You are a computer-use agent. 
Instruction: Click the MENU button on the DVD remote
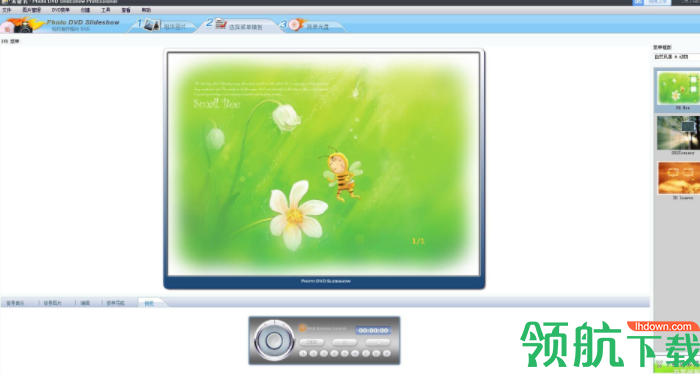(x=312, y=342)
